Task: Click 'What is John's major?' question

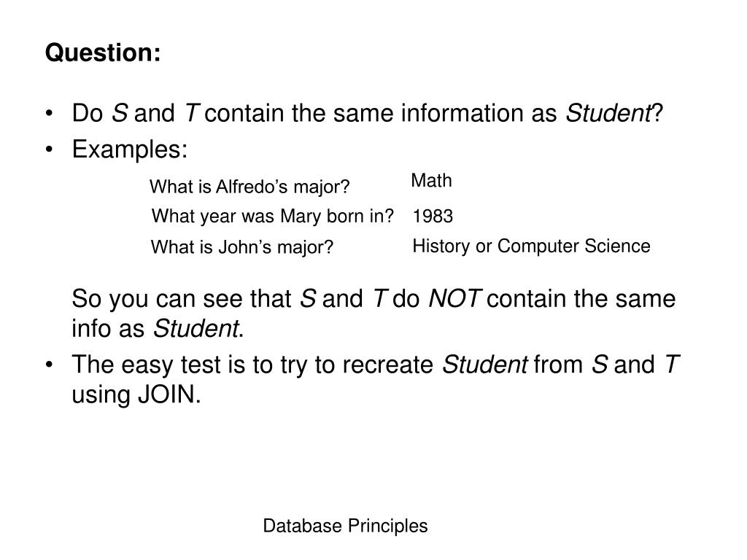Action: point(242,247)
